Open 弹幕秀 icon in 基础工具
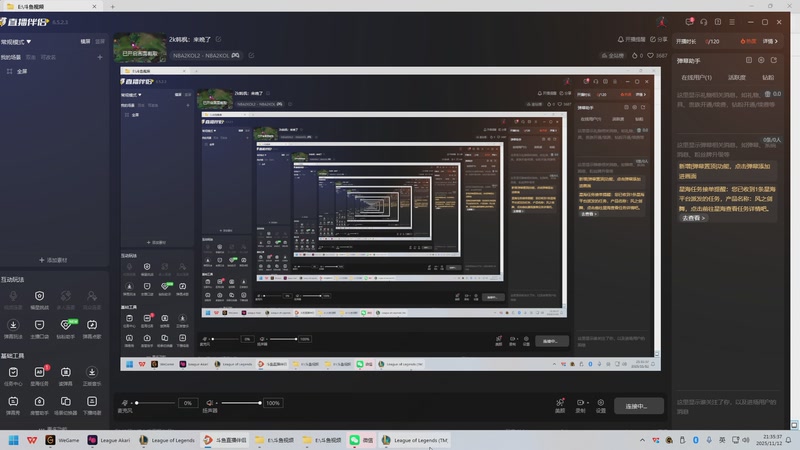800x450 pixels. 13,405
